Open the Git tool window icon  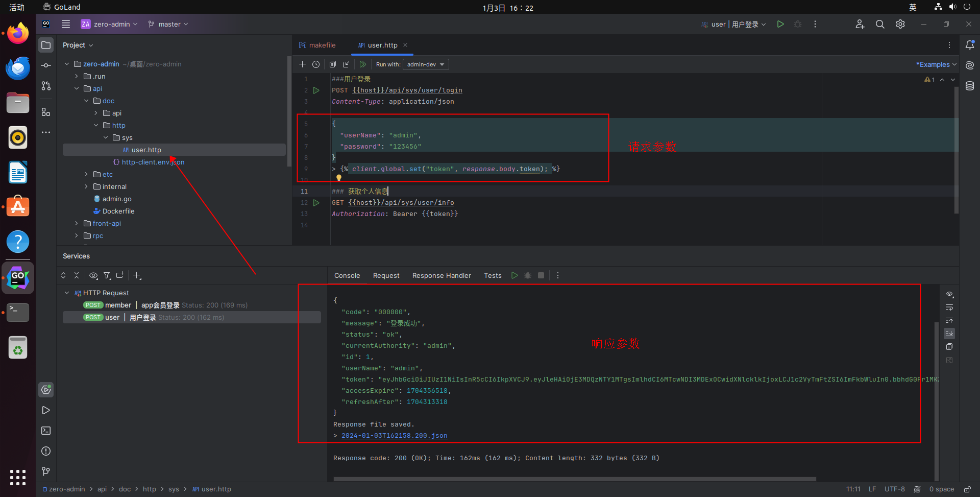pyautogui.click(x=46, y=471)
